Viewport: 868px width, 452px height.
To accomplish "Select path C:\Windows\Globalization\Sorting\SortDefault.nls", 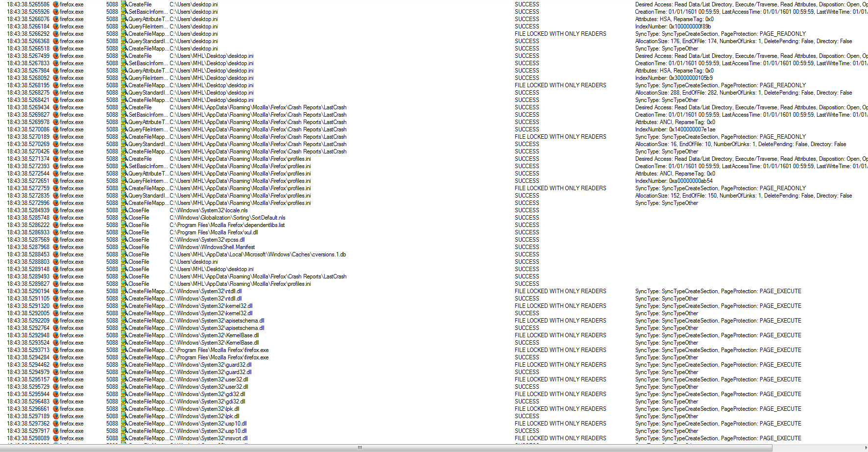I will click(227, 218).
